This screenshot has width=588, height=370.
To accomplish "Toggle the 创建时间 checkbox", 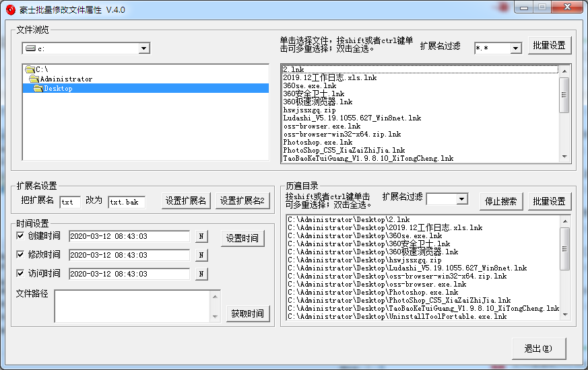I will (20, 235).
